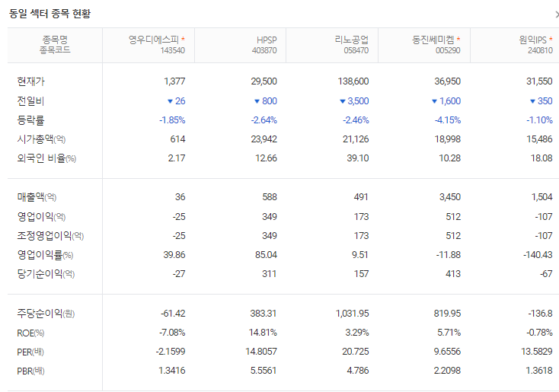This screenshot has height=392, width=559.
Task: Open stock 영우디에스피 in the header
Action: (154, 40)
